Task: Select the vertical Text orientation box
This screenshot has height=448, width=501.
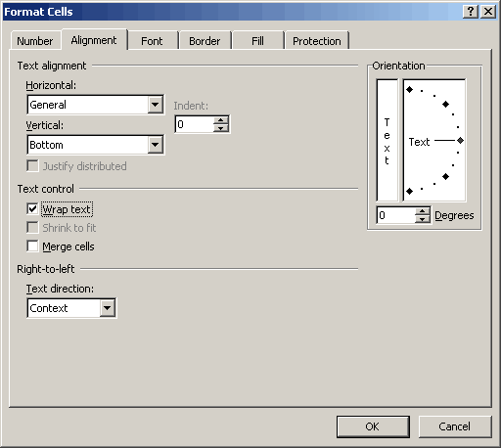Action: point(387,140)
